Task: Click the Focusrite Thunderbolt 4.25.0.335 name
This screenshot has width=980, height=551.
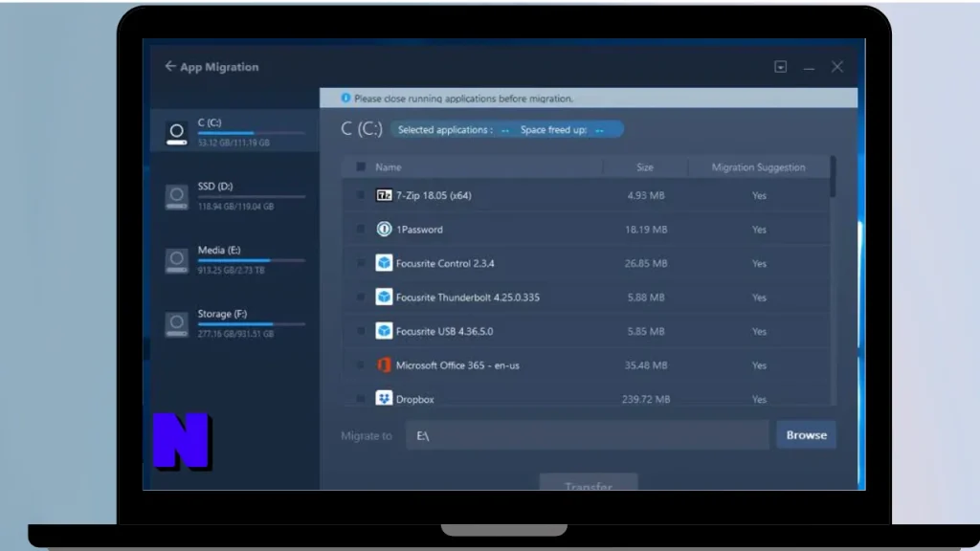Action: (467, 298)
